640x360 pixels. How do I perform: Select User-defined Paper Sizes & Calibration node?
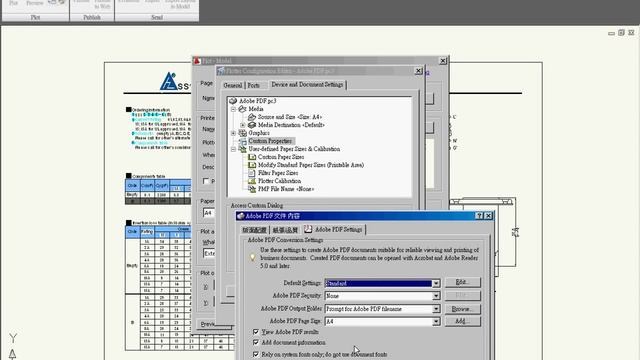(294, 149)
